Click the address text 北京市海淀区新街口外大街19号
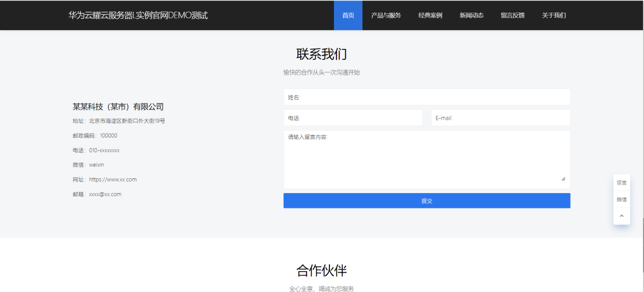Image resolution: width=644 pixels, height=292 pixels. 127,121
